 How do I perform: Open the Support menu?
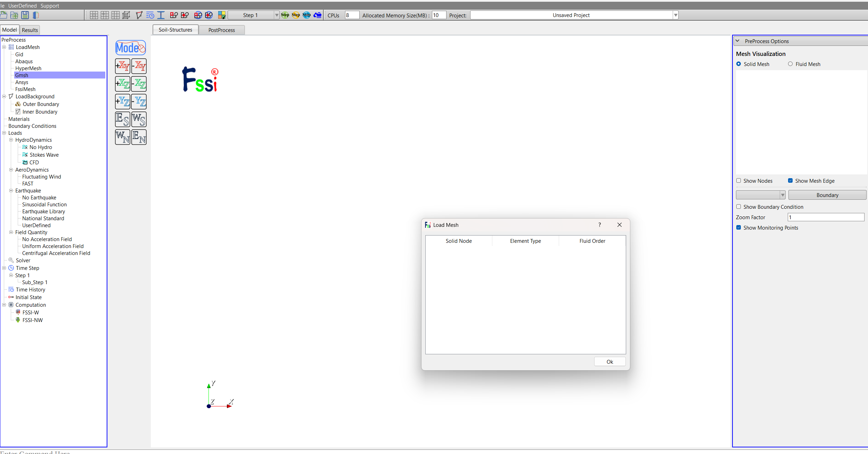click(50, 6)
